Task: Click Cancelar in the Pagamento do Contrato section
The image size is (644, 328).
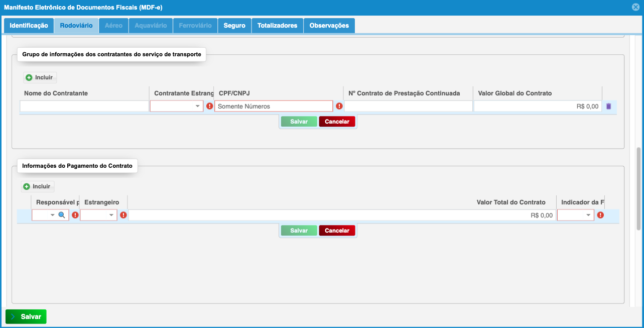Action: point(337,231)
